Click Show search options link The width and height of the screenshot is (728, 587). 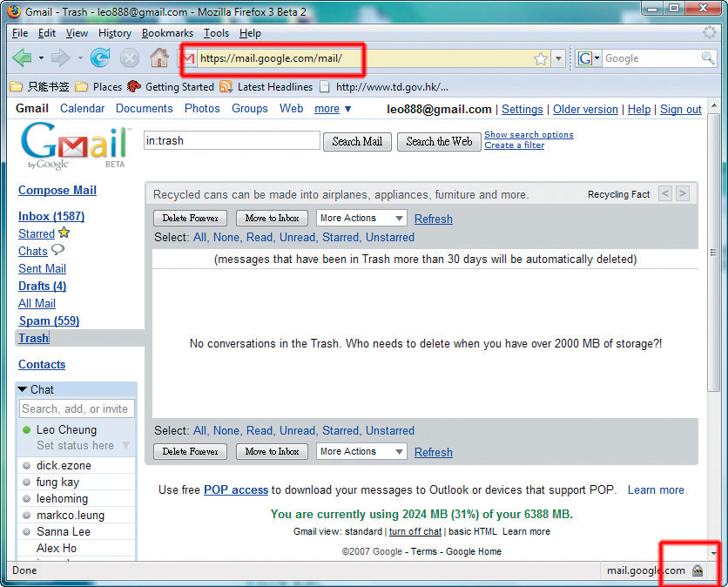[529, 135]
